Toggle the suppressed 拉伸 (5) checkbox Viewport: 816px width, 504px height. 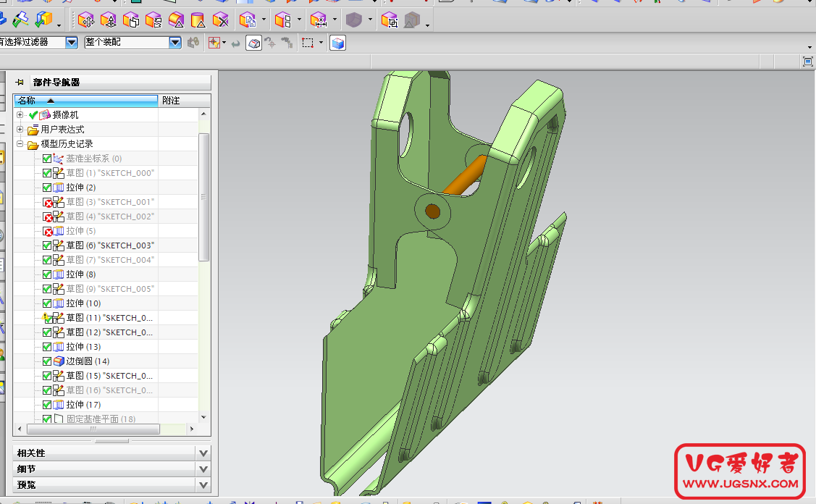click(47, 231)
